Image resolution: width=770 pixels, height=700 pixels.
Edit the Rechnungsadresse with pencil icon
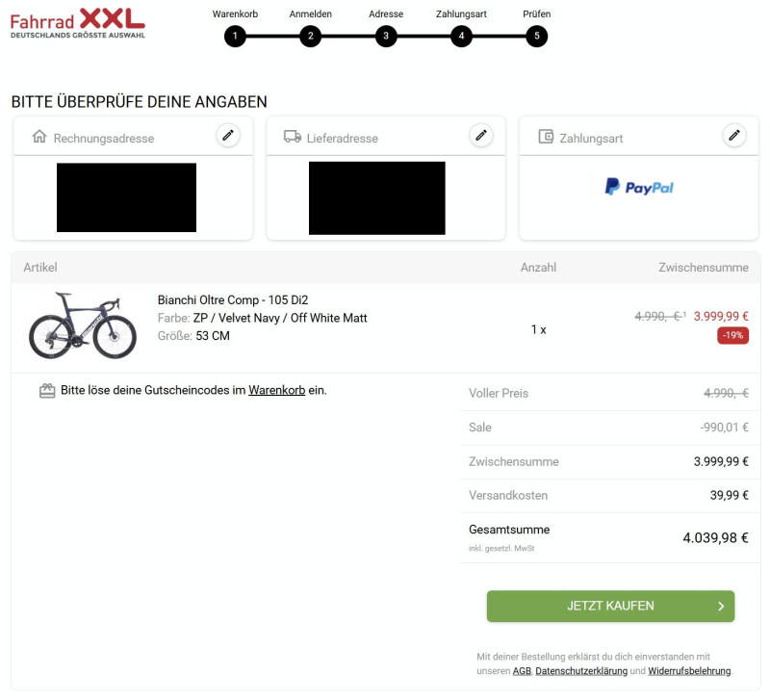(x=228, y=135)
